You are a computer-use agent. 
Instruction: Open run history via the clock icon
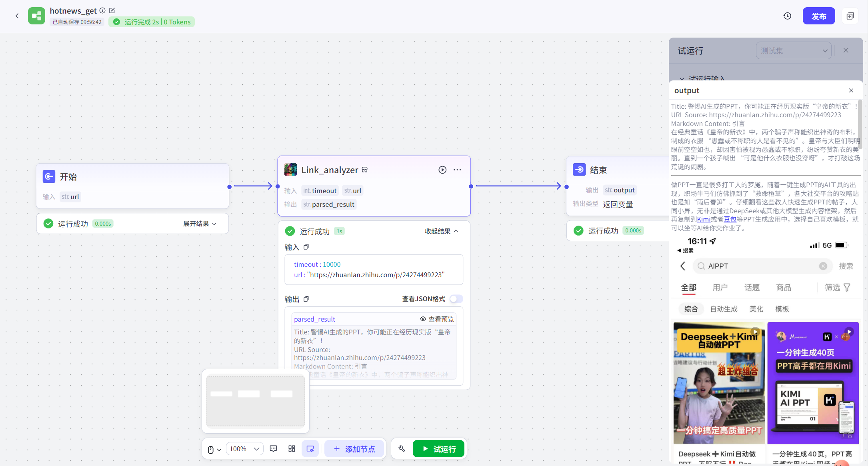(x=787, y=16)
